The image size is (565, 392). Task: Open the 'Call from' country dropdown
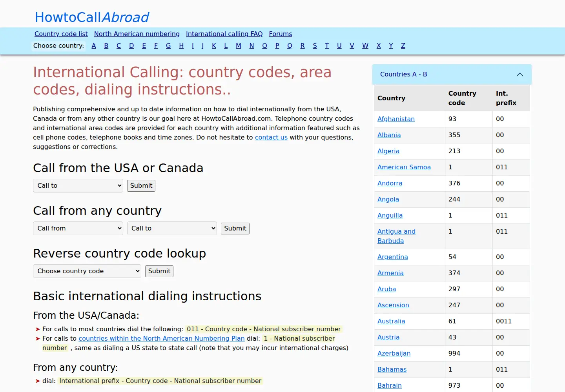tap(78, 229)
